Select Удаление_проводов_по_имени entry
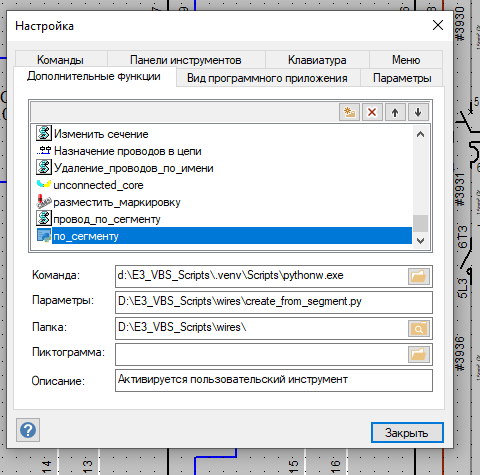 pos(134,168)
